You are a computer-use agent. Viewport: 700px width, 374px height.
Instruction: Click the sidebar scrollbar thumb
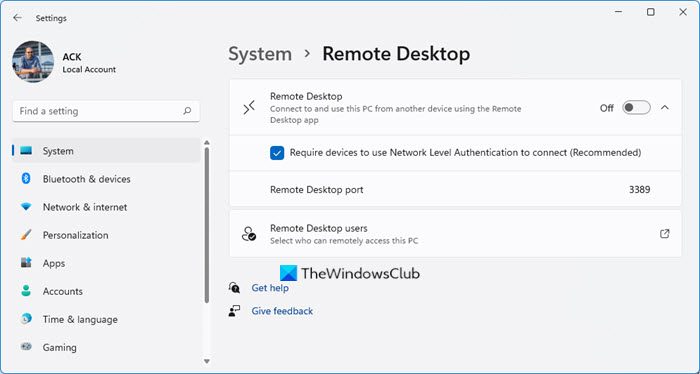point(207,225)
